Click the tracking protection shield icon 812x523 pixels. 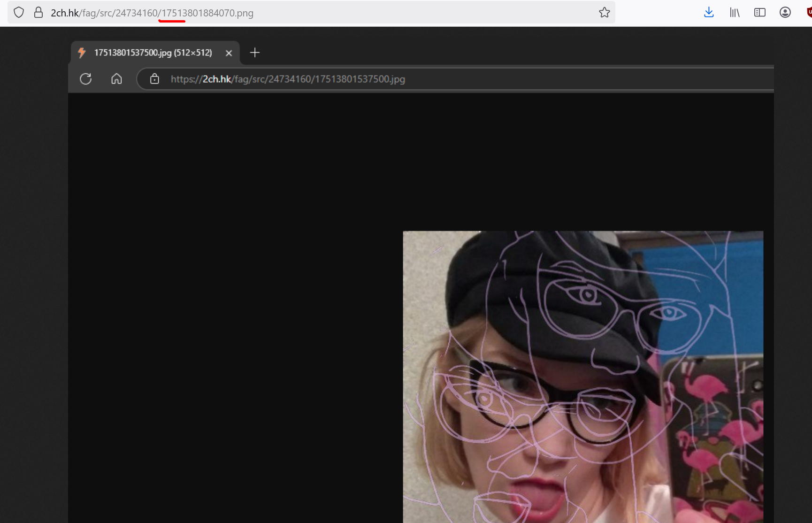click(19, 13)
